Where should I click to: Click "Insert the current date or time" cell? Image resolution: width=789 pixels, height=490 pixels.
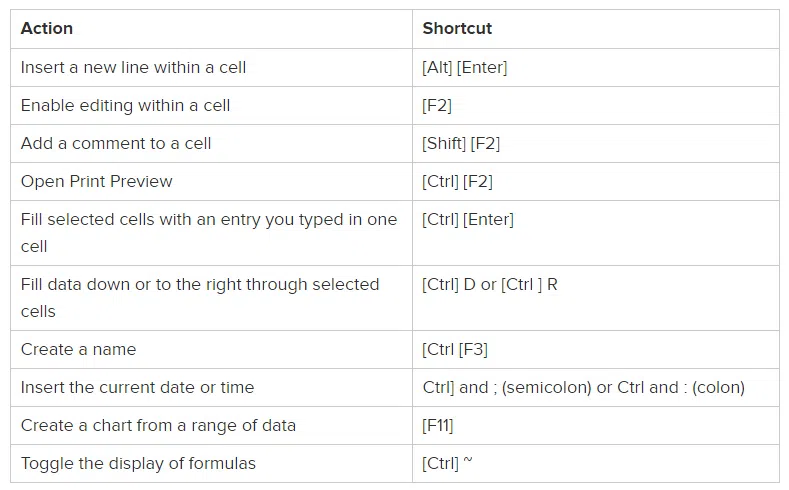tap(137, 388)
